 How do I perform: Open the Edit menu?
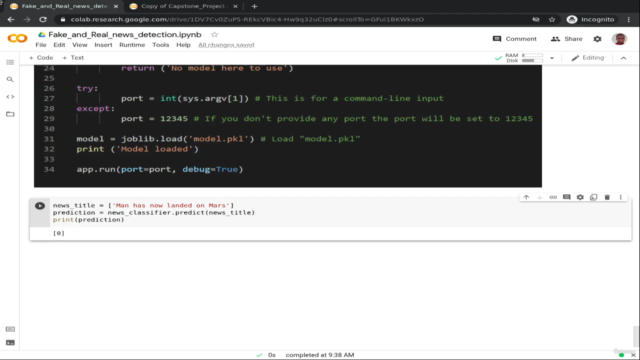pos(59,45)
